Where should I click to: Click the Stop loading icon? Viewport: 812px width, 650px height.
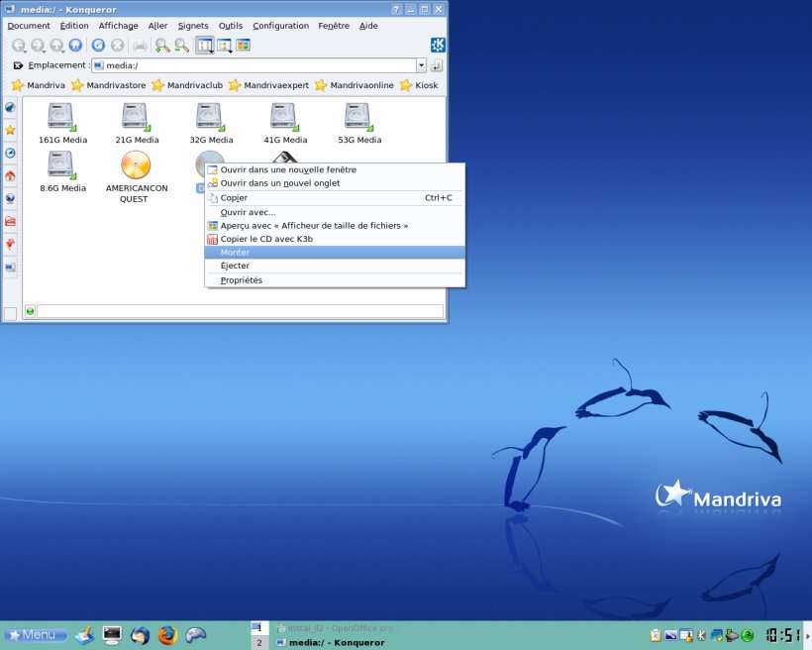coord(118,46)
